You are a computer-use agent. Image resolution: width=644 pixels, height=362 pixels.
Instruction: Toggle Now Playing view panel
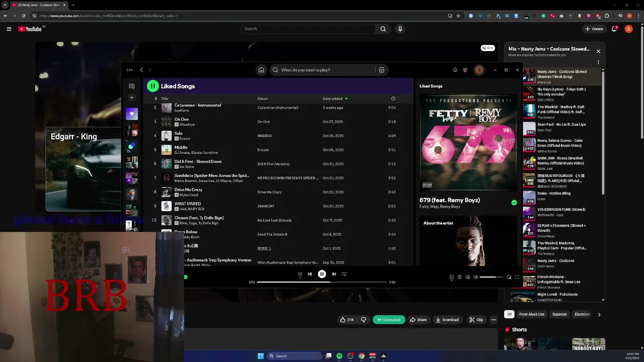point(451,277)
